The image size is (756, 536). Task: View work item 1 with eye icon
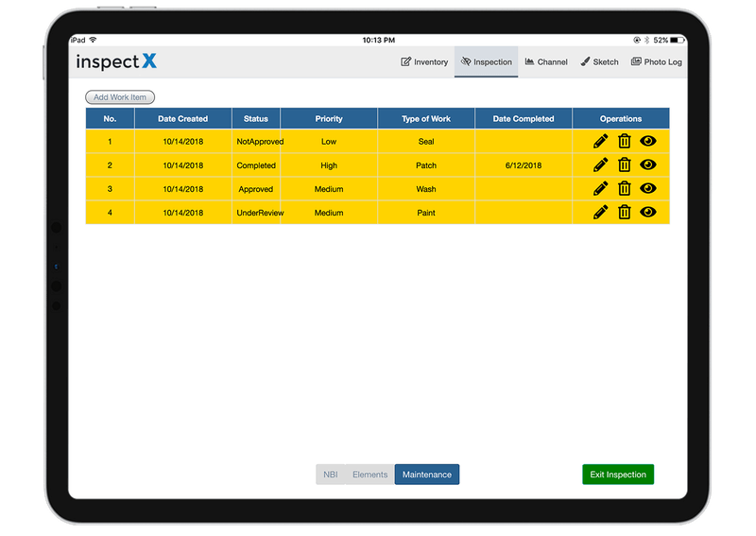648,141
